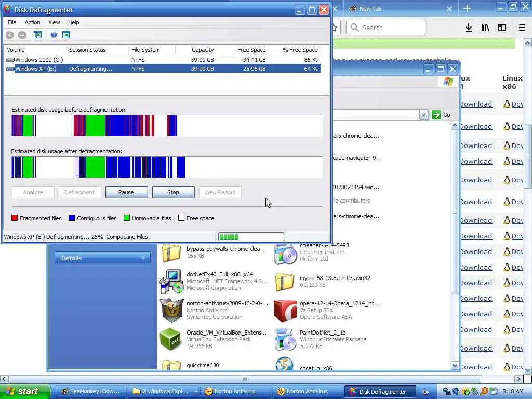Screen dimensions: 532x399
Task: Click the left arrow of the browser horizontal scrollbar
Action: pyautogui.click(x=4, y=379)
